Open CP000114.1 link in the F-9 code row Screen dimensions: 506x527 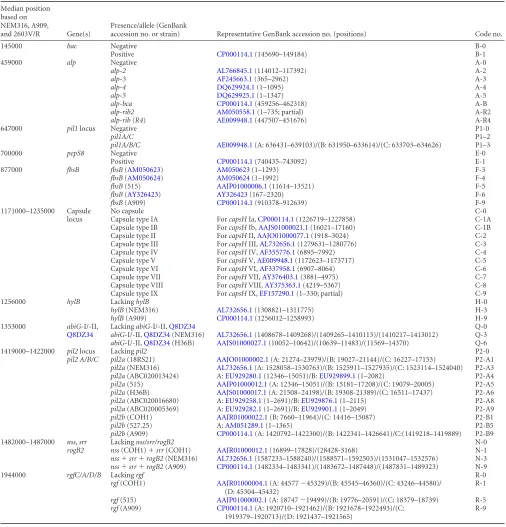tap(234, 203)
